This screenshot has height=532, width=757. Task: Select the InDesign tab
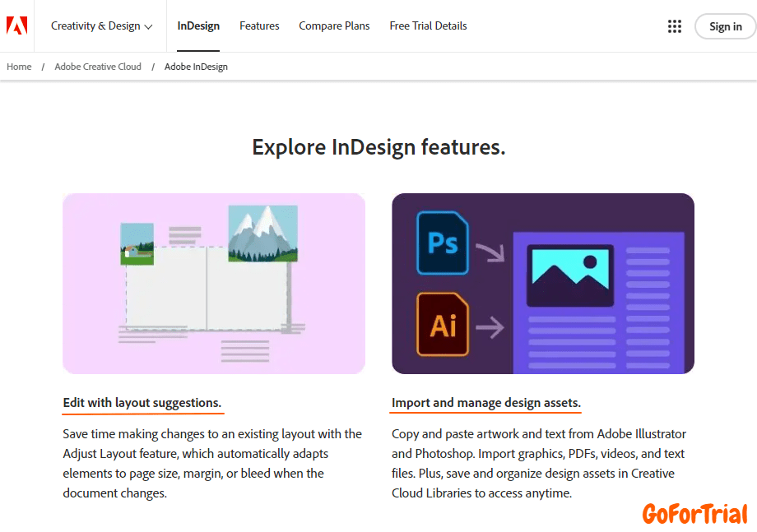coord(198,26)
